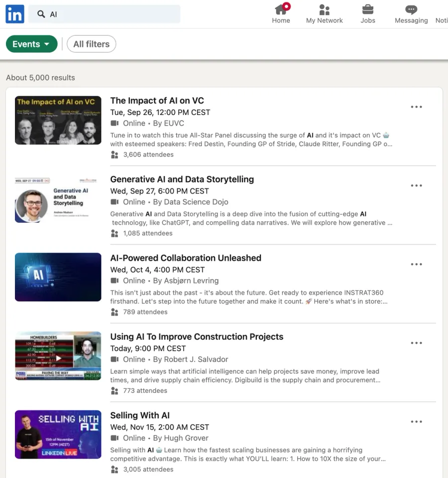
Task: Open the Events filter dropdown
Action: click(31, 44)
